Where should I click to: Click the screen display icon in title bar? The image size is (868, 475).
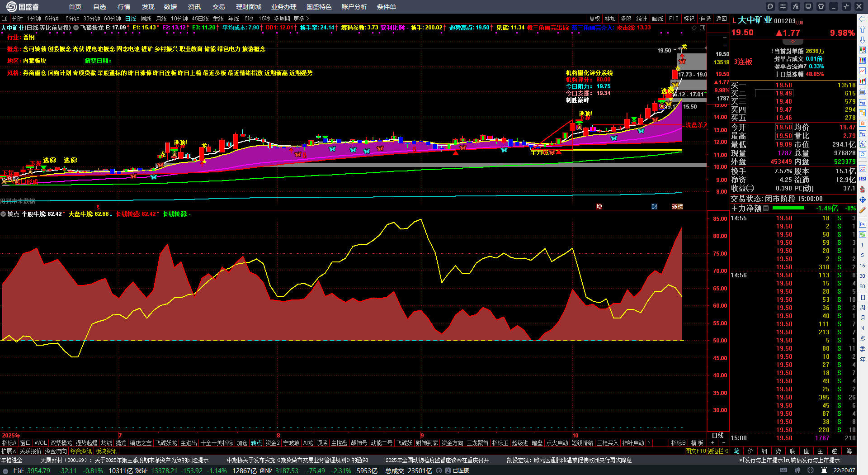point(808,6)
